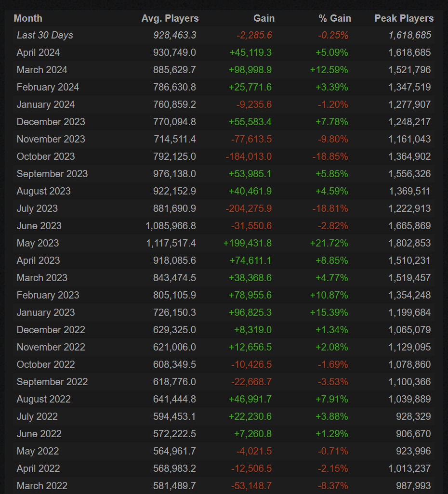Click the Month column header

[28, 18]
